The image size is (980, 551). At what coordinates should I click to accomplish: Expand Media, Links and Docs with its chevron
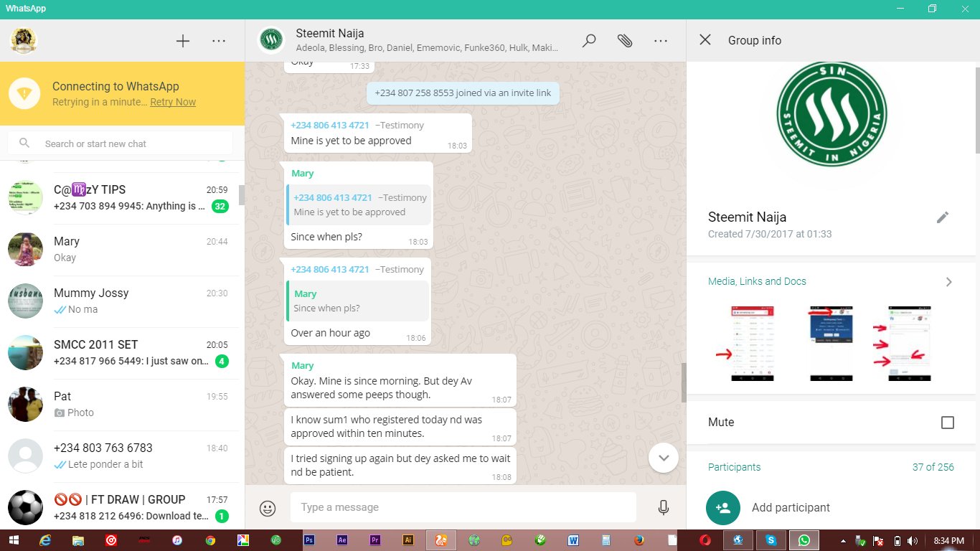tap(948, 281)
